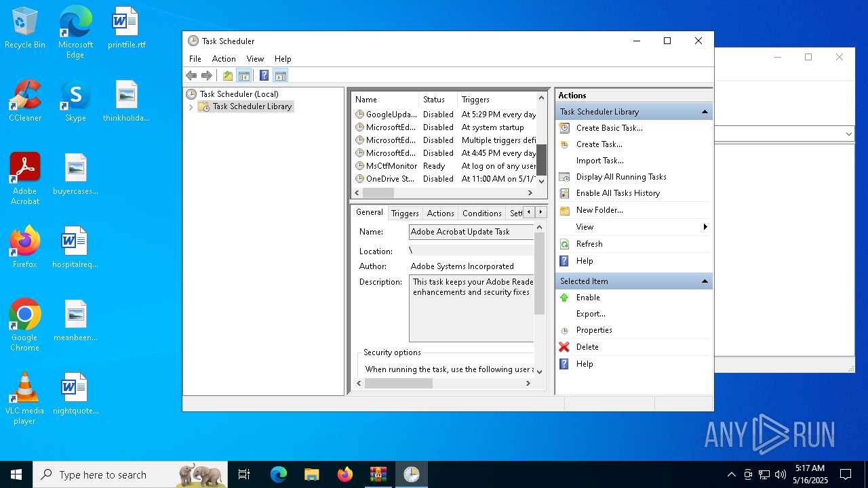
Task: Click Display All Running Tasks action
Action: 621,177
